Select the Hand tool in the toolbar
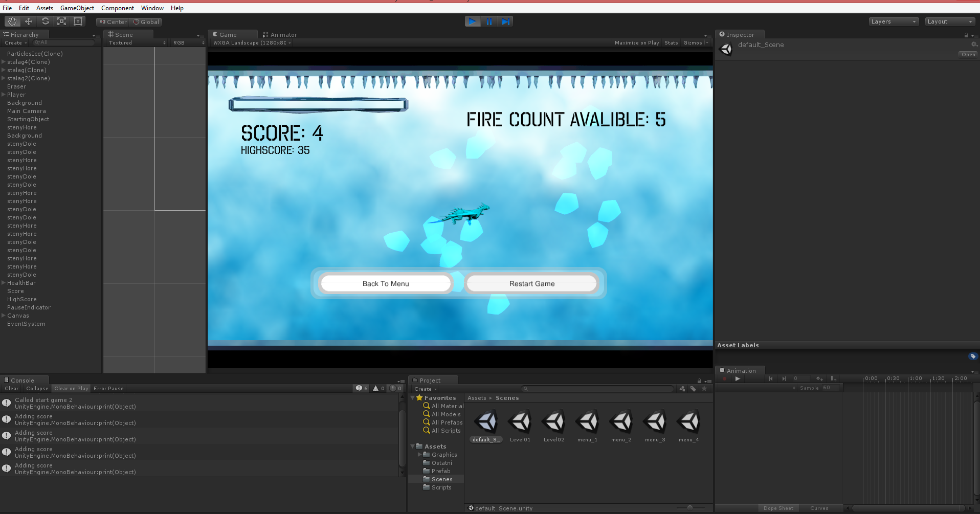The height and width of the screenshot is (514, 980). click(x=12, y=21)
